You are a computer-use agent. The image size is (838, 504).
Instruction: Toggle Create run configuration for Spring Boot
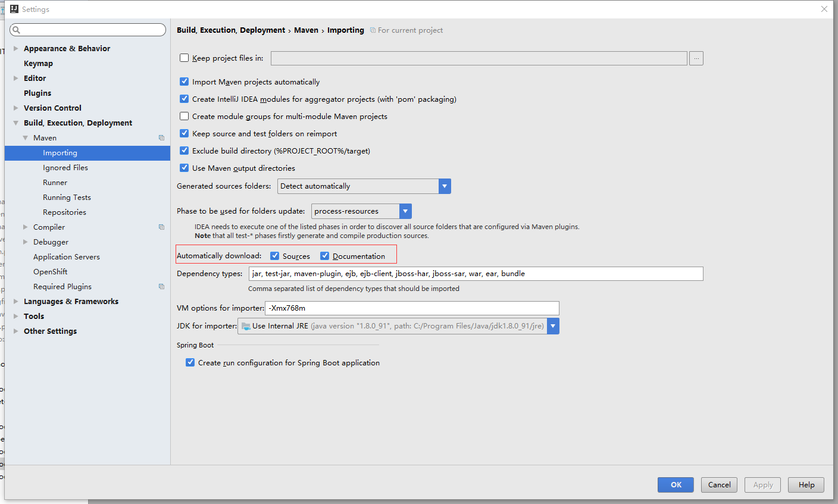click(190, 362)
